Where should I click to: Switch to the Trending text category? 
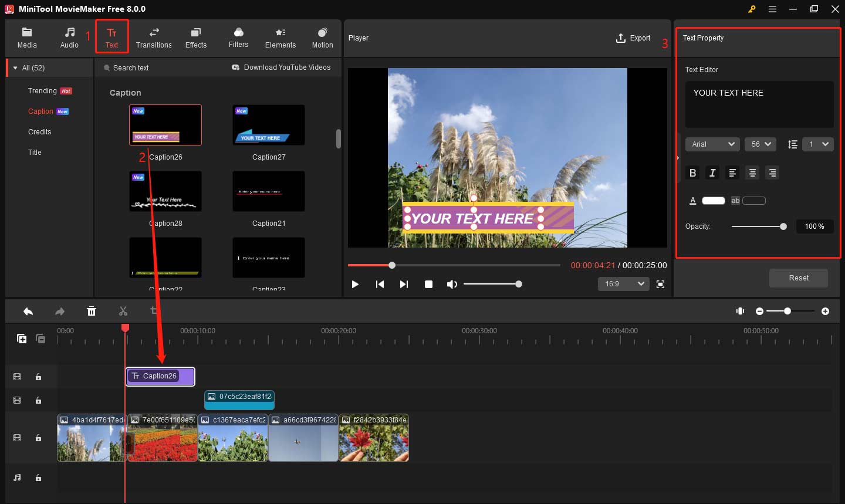coord(42,90)
